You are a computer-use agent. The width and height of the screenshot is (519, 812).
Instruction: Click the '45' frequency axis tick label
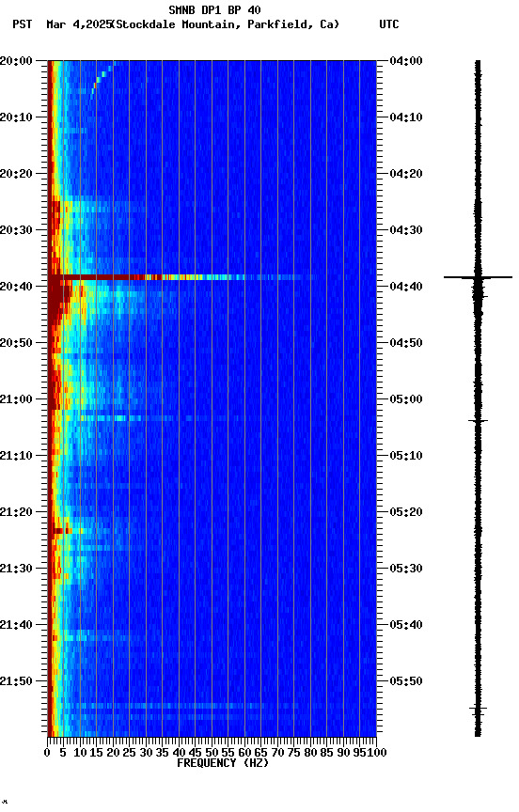[195, 753]
